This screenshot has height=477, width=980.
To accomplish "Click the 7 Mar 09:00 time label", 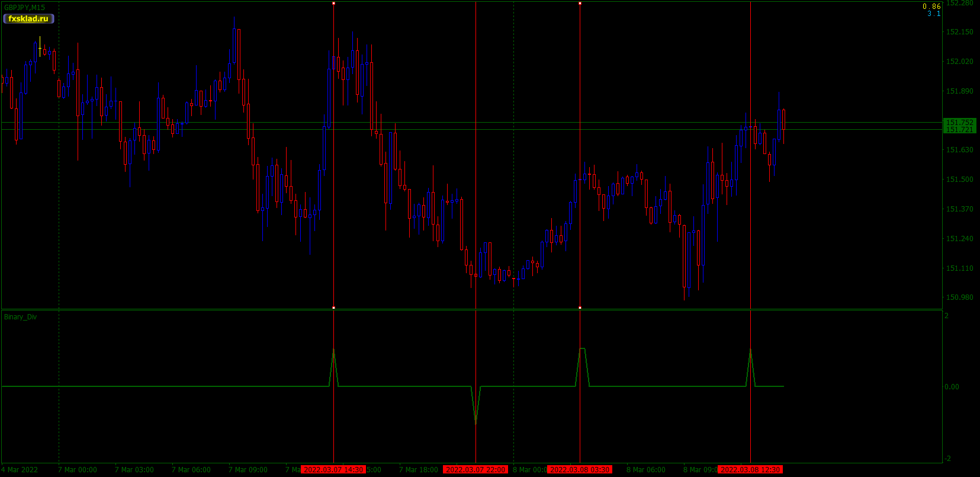I will click(x=248, y=470).
